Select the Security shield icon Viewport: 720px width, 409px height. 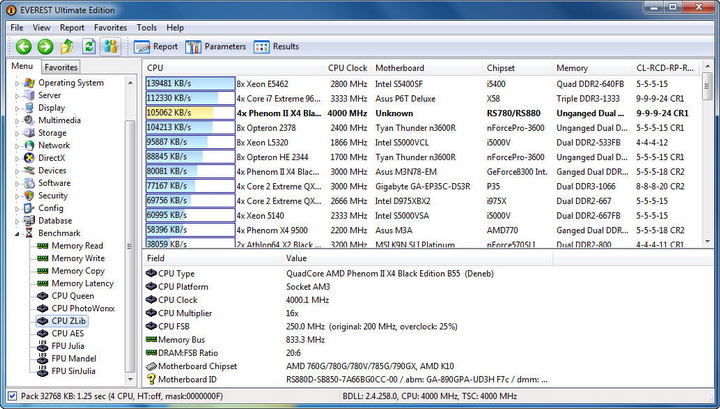coord(29,196)
